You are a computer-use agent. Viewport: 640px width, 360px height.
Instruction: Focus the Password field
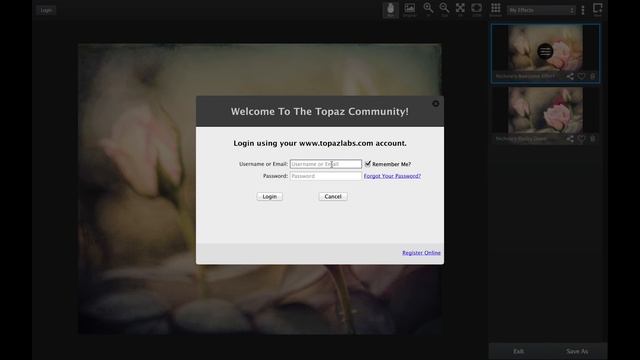[x=326, y=176]
